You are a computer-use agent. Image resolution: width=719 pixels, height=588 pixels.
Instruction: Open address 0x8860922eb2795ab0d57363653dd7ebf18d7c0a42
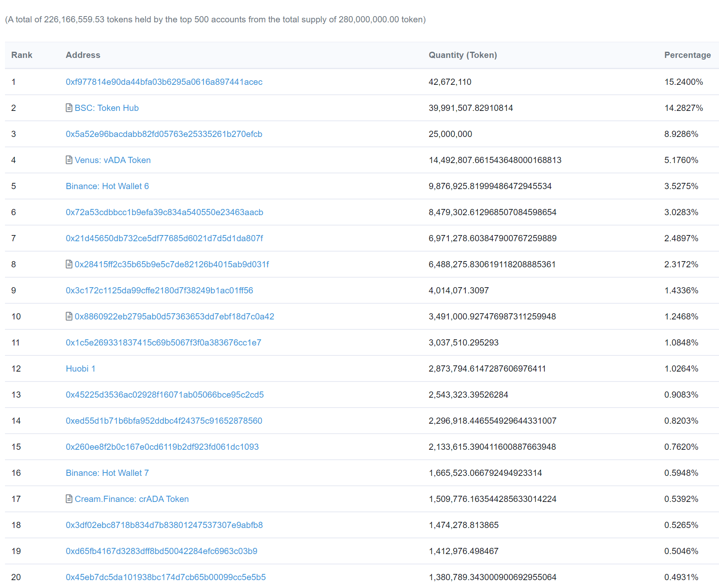point(175,317)
